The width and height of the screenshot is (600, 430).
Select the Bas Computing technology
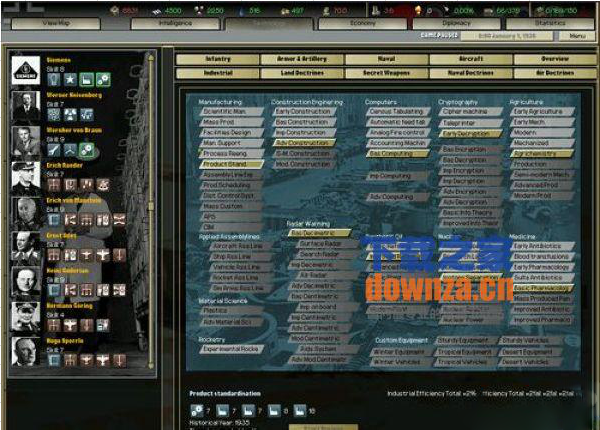[x=398, y=154]
